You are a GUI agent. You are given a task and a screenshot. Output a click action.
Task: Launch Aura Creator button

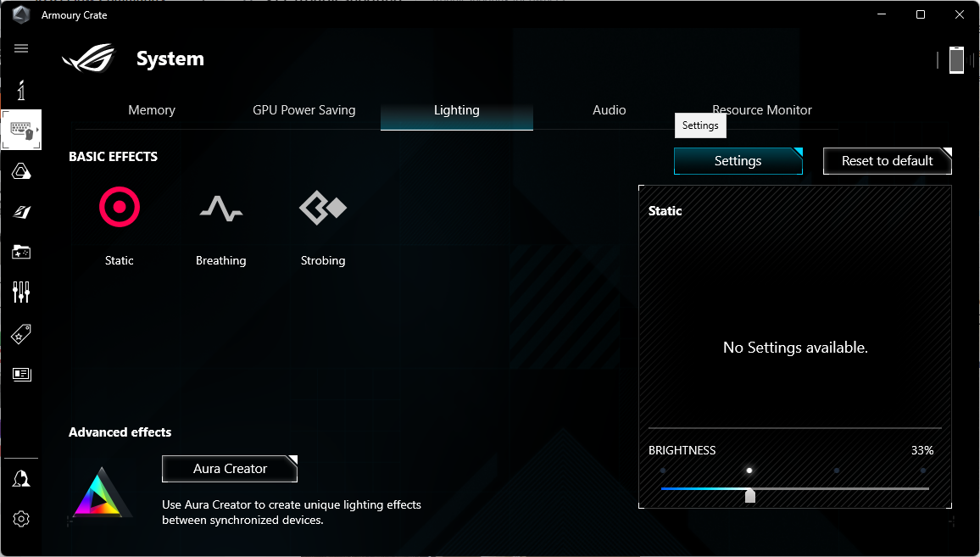pos(230,469)
